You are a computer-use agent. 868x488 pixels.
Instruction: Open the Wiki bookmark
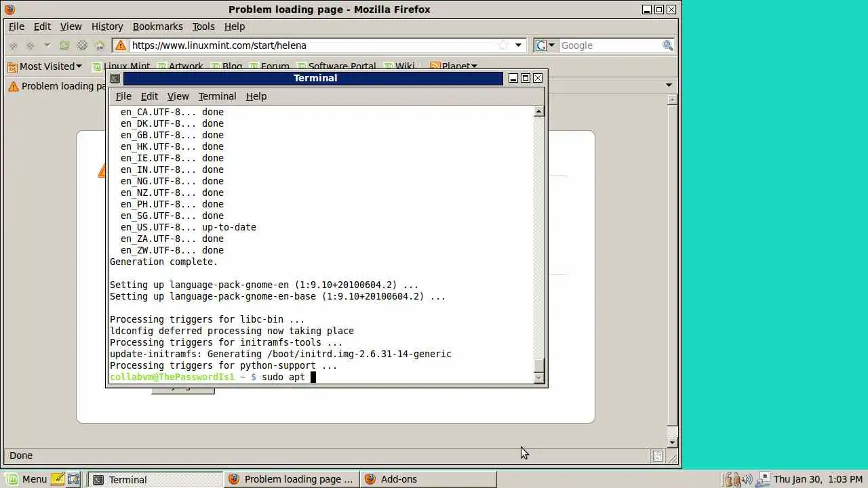pos(399,66)
